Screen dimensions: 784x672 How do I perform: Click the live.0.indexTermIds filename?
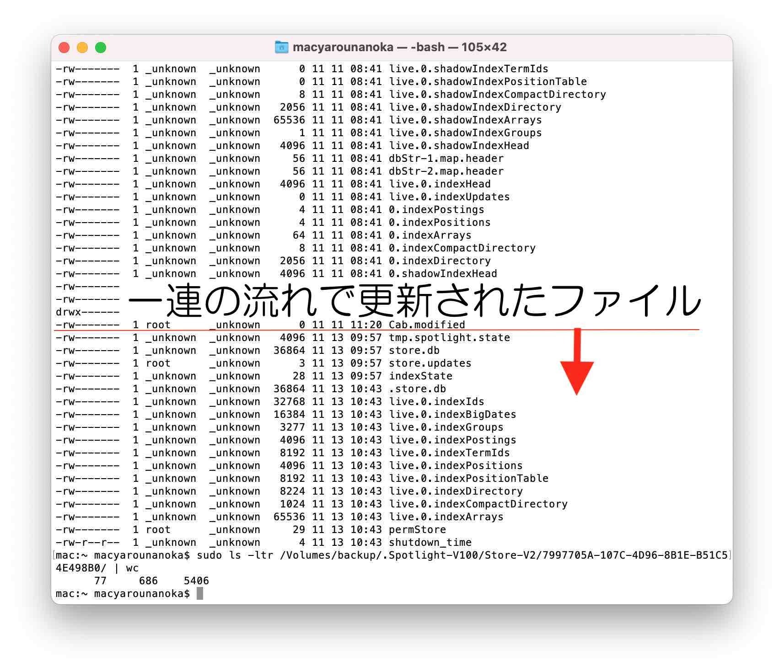[x=449, y=453]
